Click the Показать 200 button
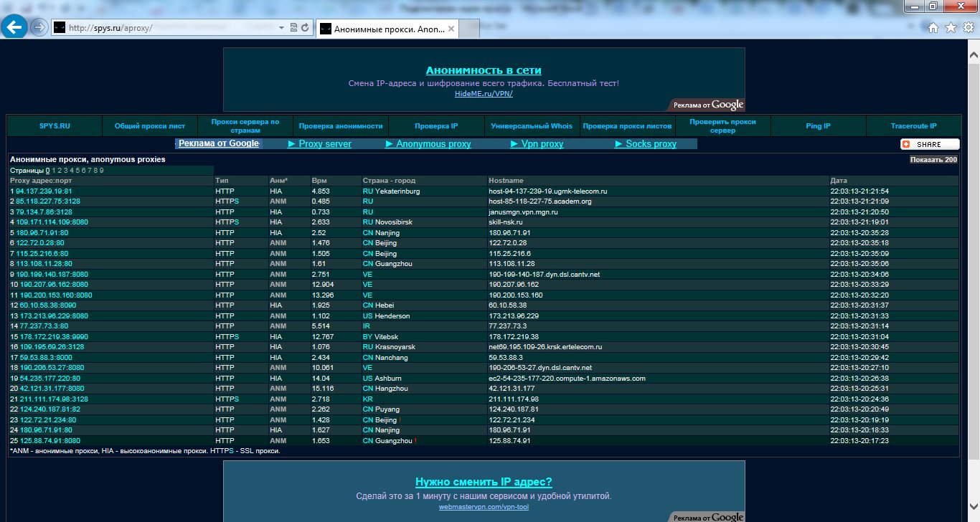 click(933, 160)
